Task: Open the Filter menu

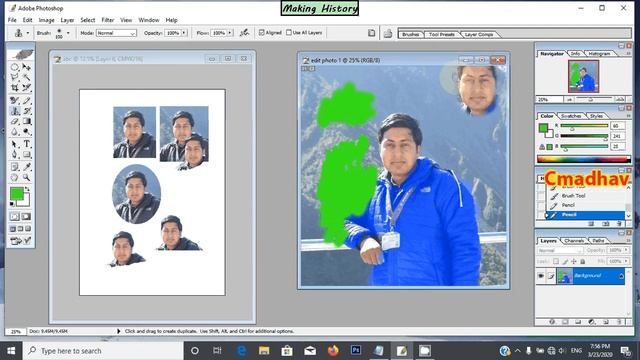Action: coord(108,20)
